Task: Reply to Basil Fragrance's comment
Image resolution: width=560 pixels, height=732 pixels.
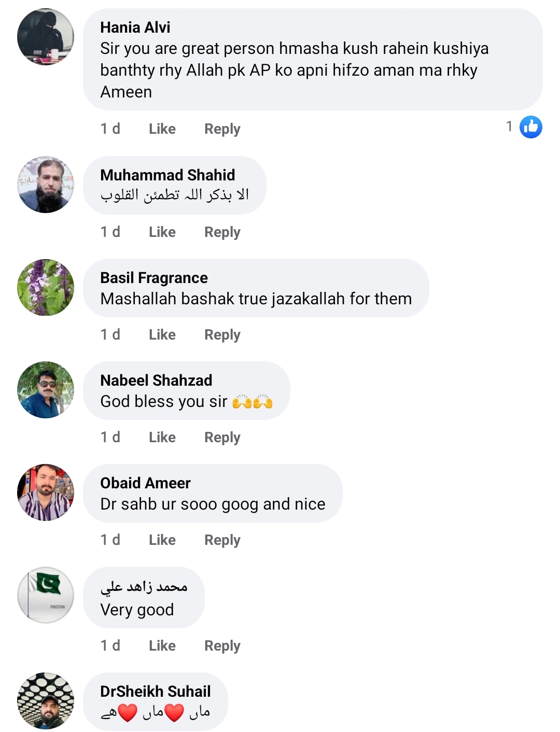Action: [222, 334]
